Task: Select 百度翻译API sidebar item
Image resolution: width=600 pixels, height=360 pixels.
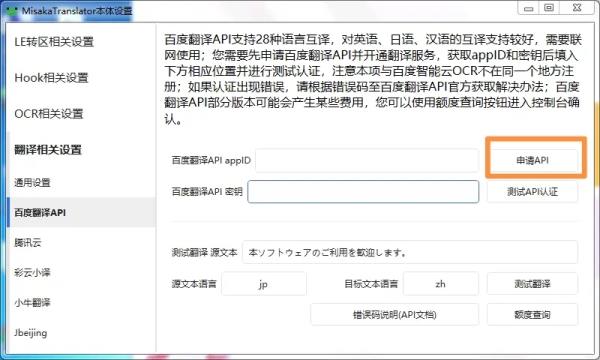Action: (81, 212)
